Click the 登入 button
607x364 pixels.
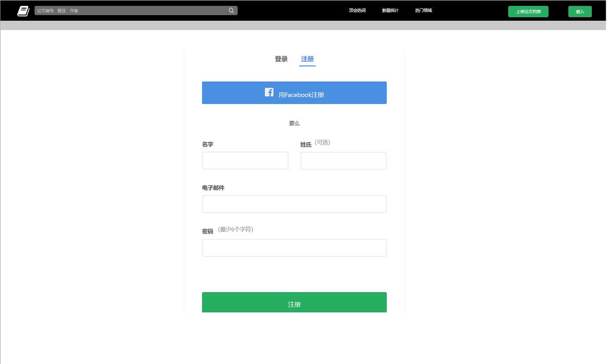pyautogui.click(x=580, y=11)
